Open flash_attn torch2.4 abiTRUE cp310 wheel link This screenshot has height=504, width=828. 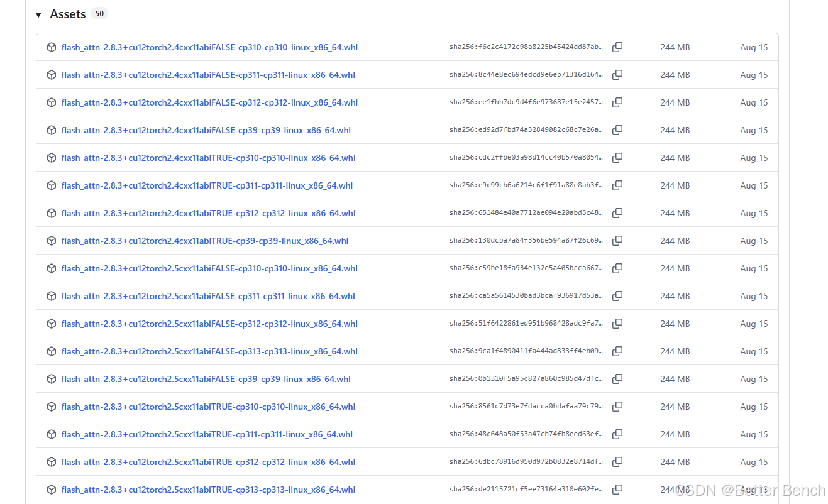[209, 158]
